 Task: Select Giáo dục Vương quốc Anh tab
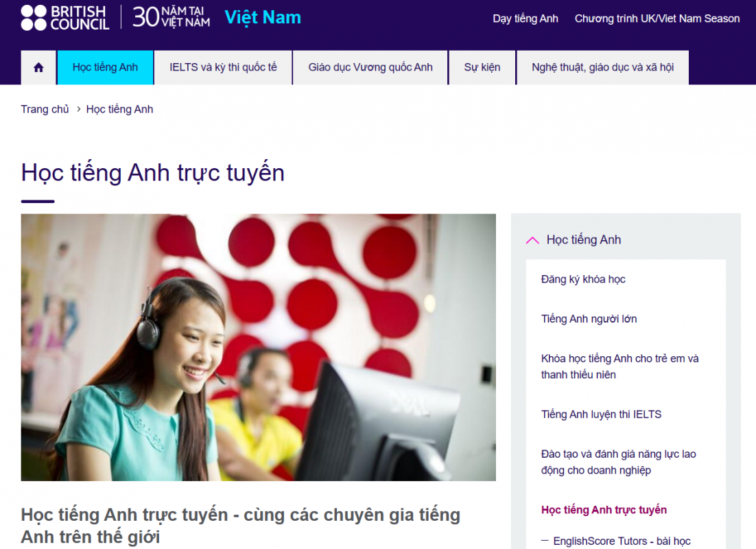370,67
